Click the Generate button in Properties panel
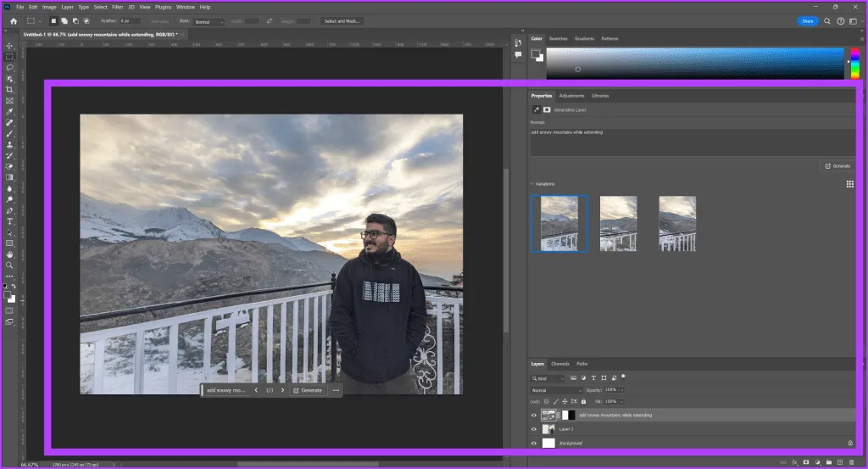868x469 pixels. pyautogui.click(x=837, y=166)
